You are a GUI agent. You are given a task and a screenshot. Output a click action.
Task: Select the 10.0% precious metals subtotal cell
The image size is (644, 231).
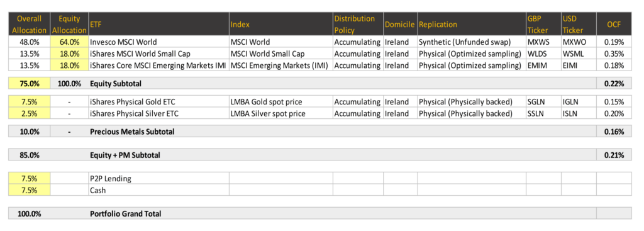pyautogui.click(x=29, y=132)
